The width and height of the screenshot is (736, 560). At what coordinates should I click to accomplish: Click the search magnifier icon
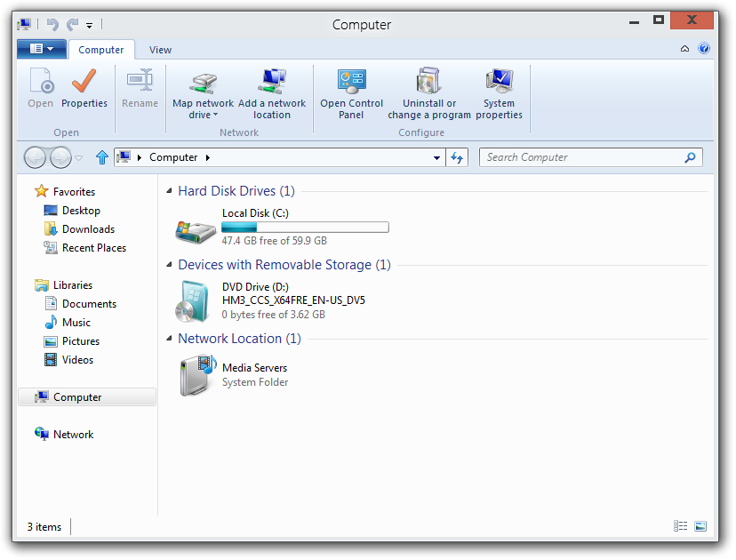coord(690,157)
